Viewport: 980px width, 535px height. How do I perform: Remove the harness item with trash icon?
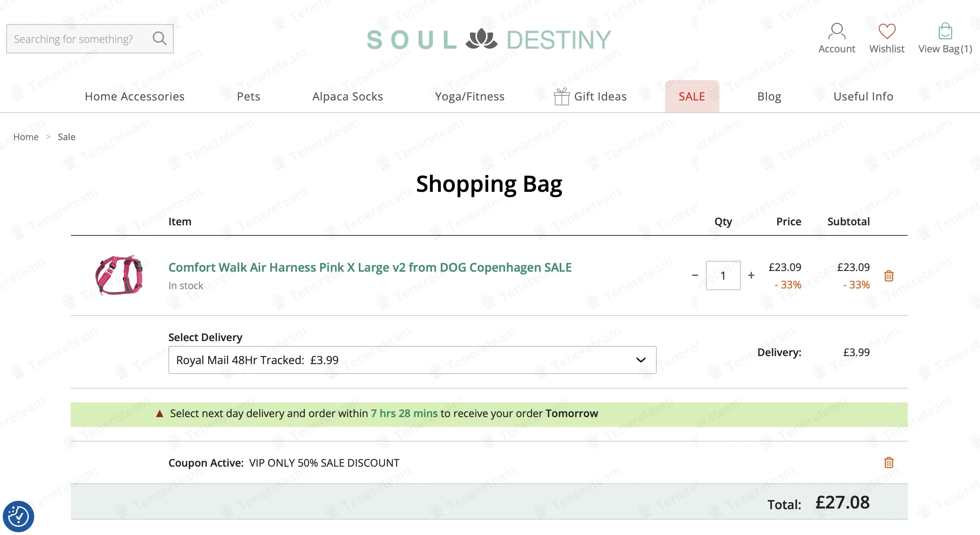tap(889, 276)
